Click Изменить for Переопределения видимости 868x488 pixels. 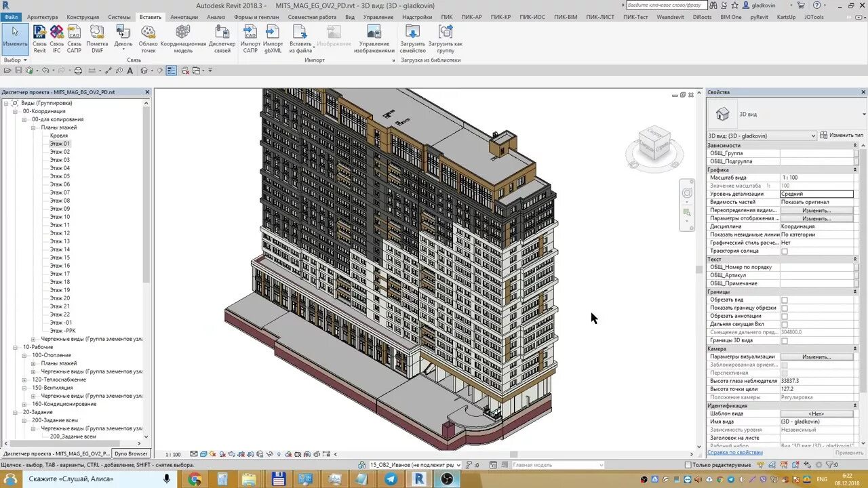[816, 210]
